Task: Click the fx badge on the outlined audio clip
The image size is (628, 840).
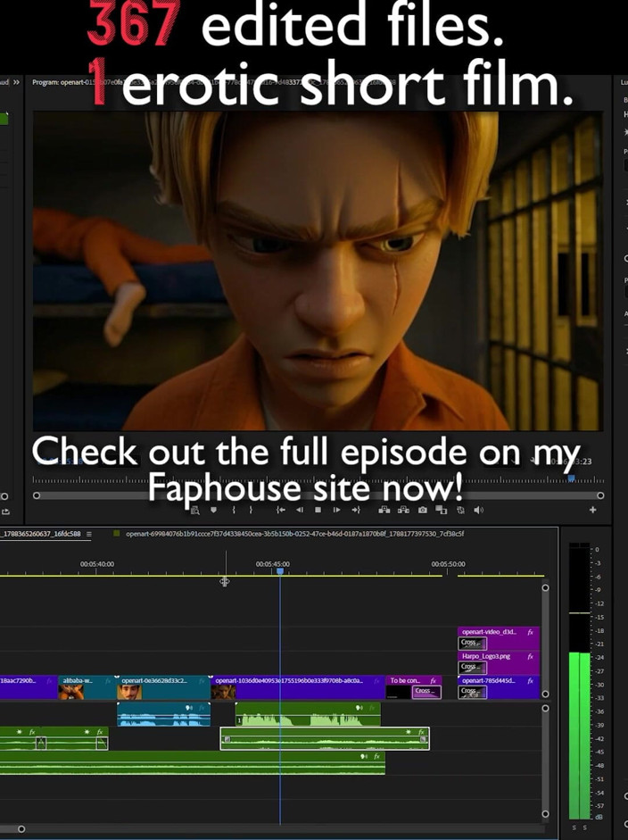Action: point(422,732)
